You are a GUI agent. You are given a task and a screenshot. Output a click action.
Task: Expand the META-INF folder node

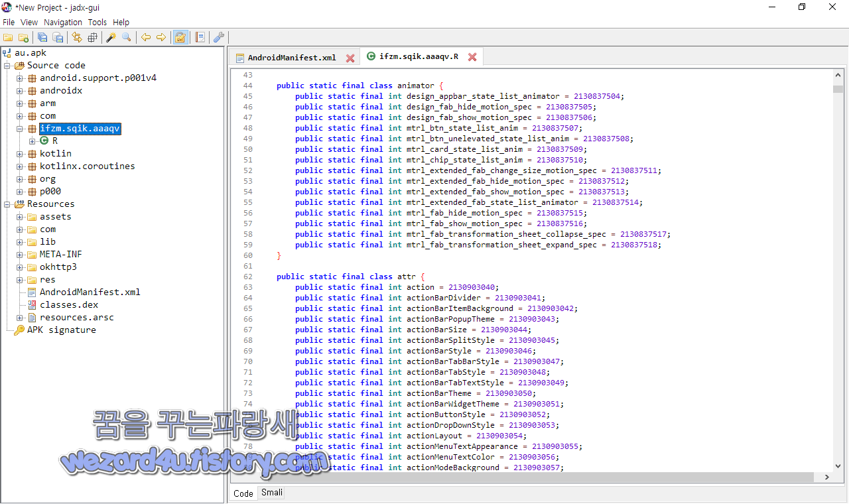click(x=20, y=255)
